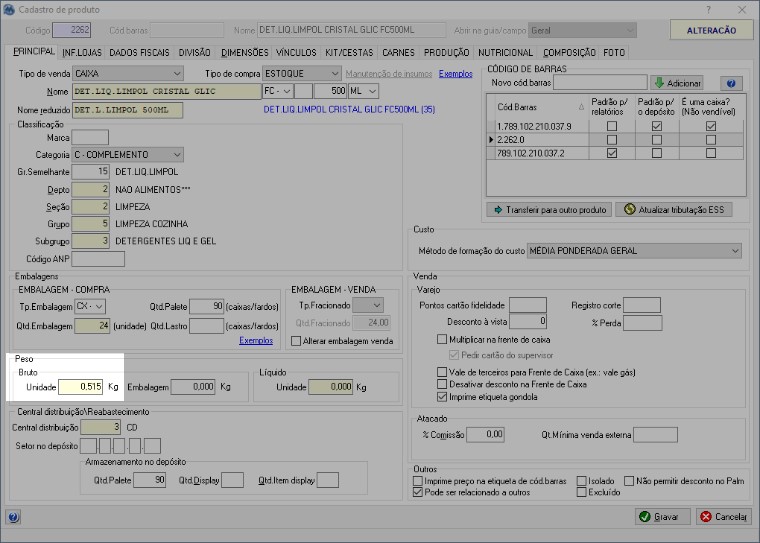Click the Desconto à vista field
Viewport: 760px width, 543px height.
pyautogui.click(x=528, y=321)
